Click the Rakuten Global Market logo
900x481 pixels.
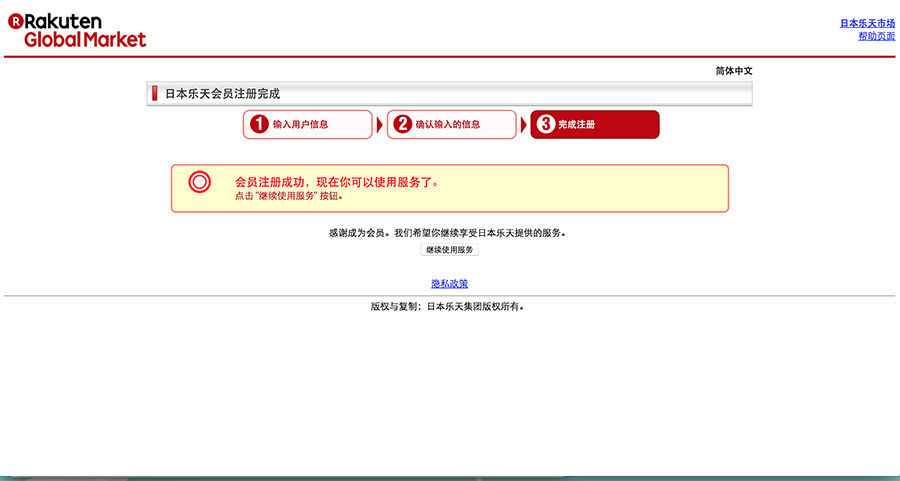click(x=78, y=30)
